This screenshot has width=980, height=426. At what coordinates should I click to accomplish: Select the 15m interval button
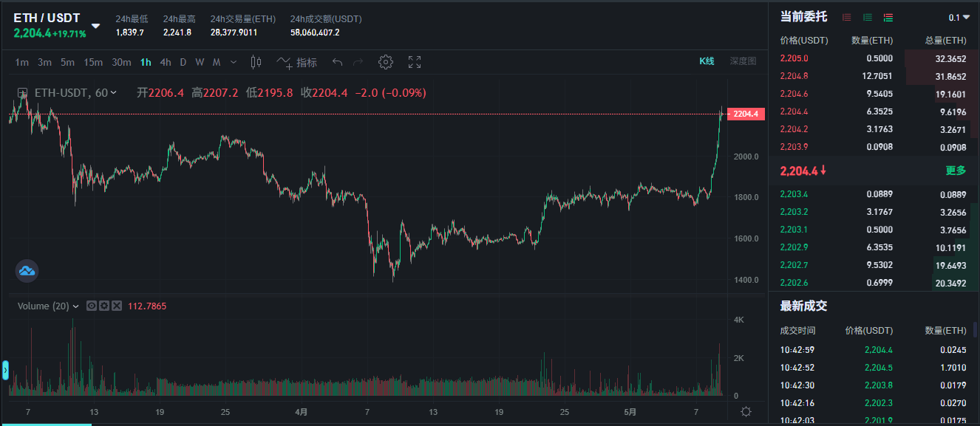click(93, 62)
